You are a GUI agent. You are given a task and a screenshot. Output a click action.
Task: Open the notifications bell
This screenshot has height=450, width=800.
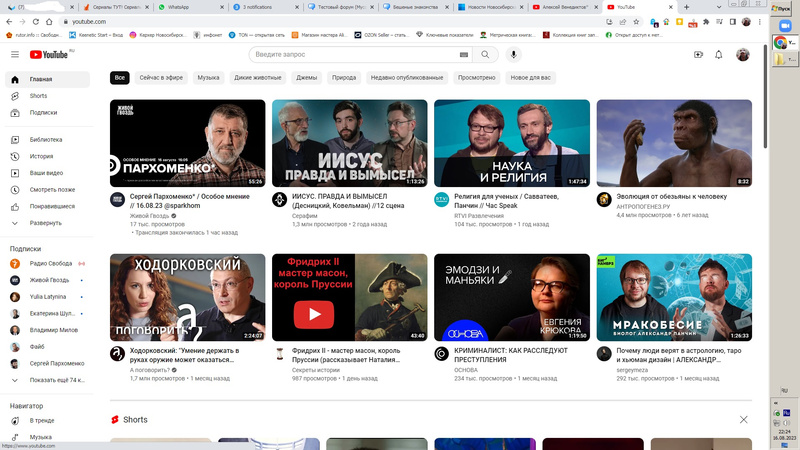tap(718, 55)
